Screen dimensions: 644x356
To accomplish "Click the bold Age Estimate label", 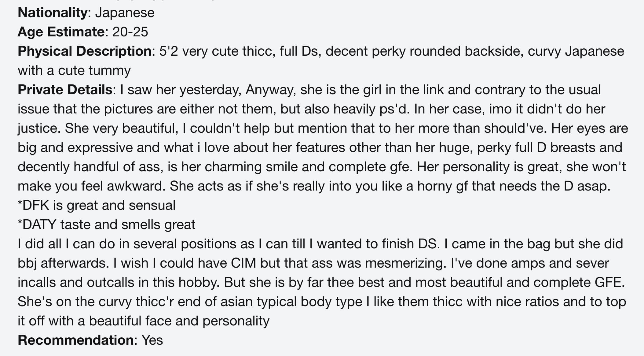I will (61, 32).
